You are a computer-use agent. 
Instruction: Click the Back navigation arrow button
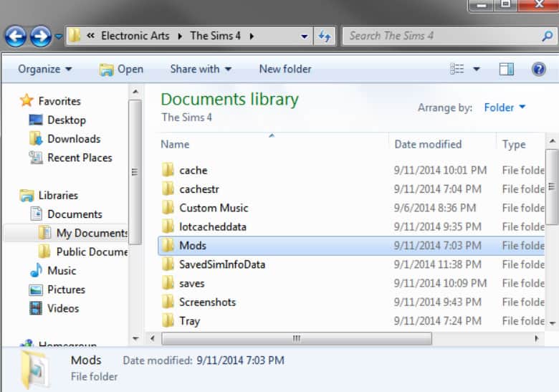[x=15, y=36]
